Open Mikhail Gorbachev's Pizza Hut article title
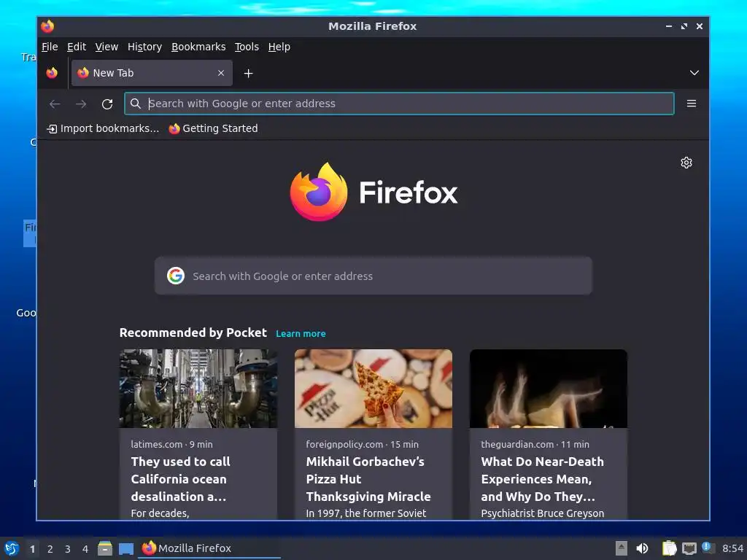Image resolution: width=747 pixels, height=560 pixels. coord(368,479)
